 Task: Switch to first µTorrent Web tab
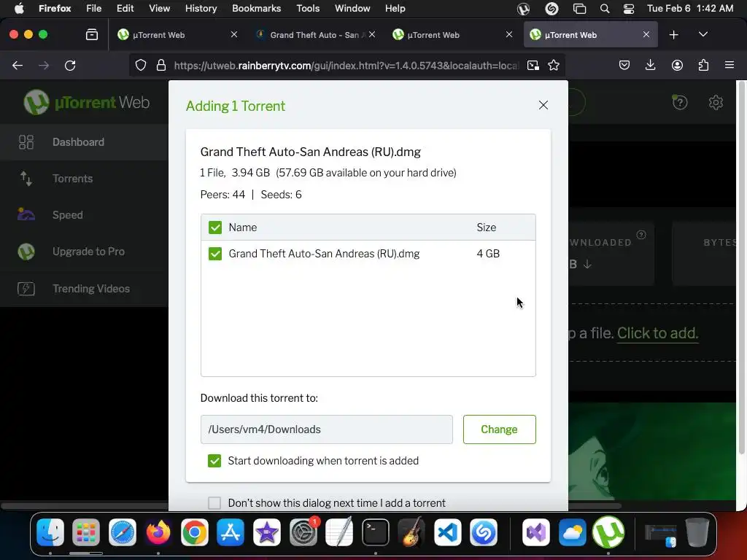click(177, 35)
